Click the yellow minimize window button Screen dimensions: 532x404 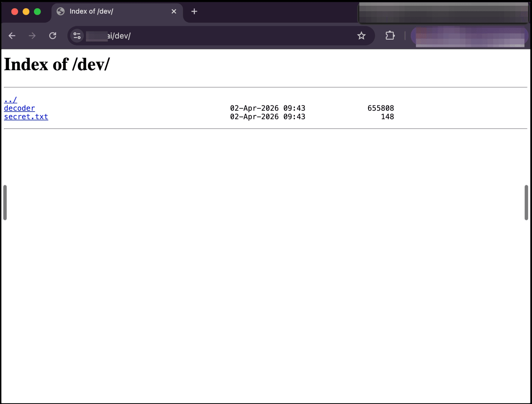[26, 11]
